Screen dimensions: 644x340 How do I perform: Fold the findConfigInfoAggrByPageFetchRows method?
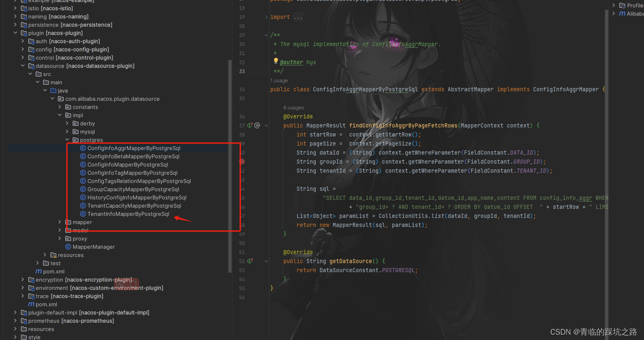pyautogui.click(x=266, y=125)
